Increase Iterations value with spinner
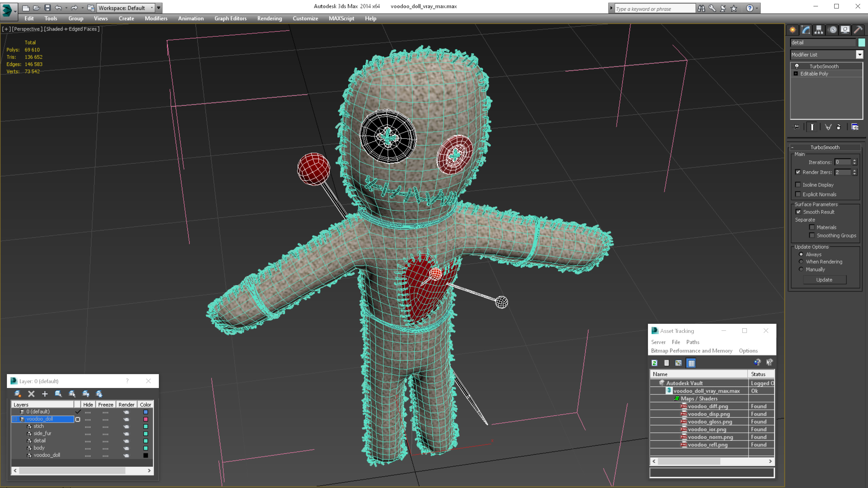The width and height of the screenshot is (868, 488). pos(854,160)
